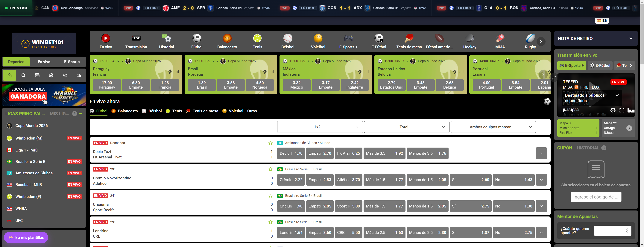Click the ¿Cuánto quieres apostar? amount field
The image size is (644, 247).
613,231
